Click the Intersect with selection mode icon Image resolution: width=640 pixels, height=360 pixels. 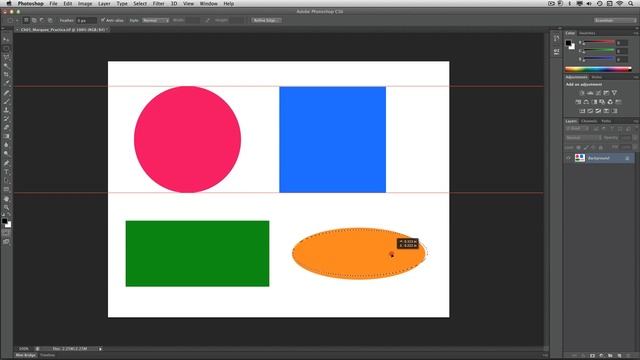point(50,20)
